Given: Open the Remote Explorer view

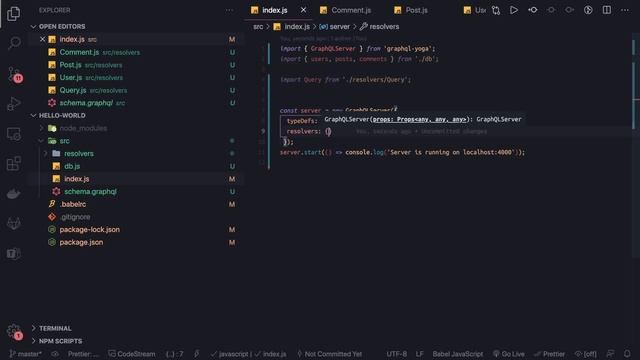Looking at the screenshot, I should coord(14,134).
